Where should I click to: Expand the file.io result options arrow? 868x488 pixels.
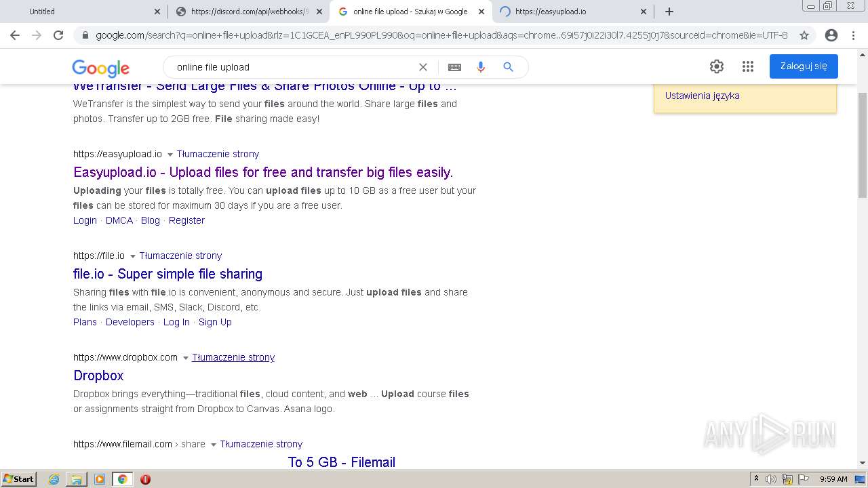coord(133,256)
